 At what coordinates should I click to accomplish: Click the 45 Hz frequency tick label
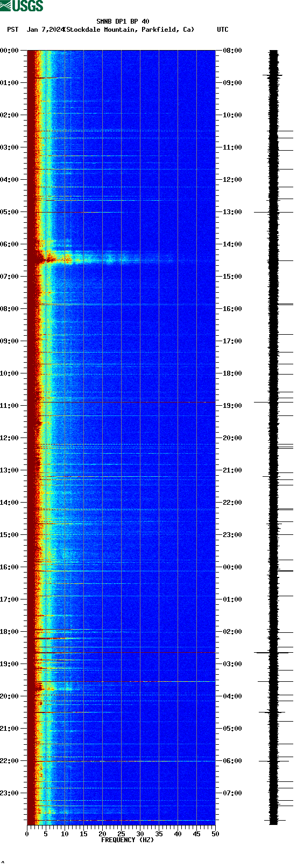click(196, 834)
